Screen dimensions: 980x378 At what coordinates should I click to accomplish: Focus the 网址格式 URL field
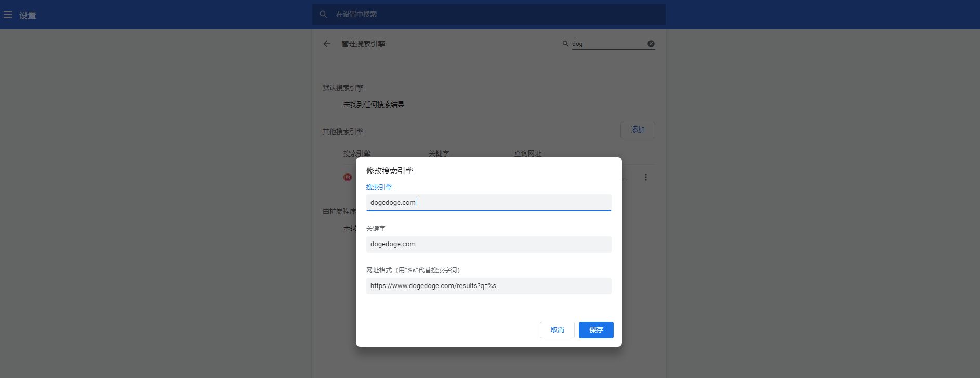click(488, 286)
